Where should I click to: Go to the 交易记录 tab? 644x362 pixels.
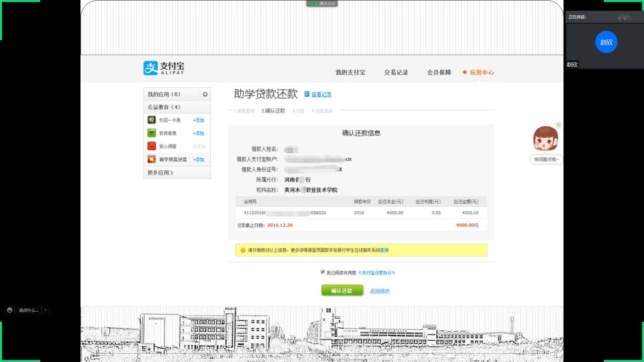tap(396, 72)
